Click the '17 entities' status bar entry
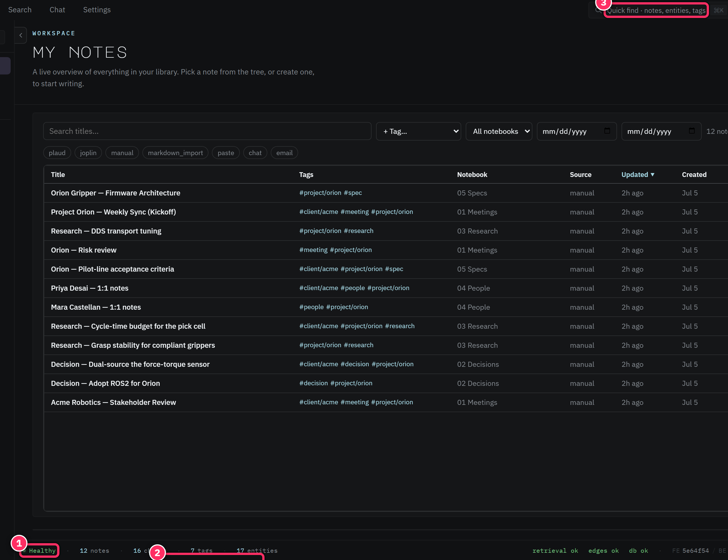Screen dimensions: 728x560 [257, 550]
